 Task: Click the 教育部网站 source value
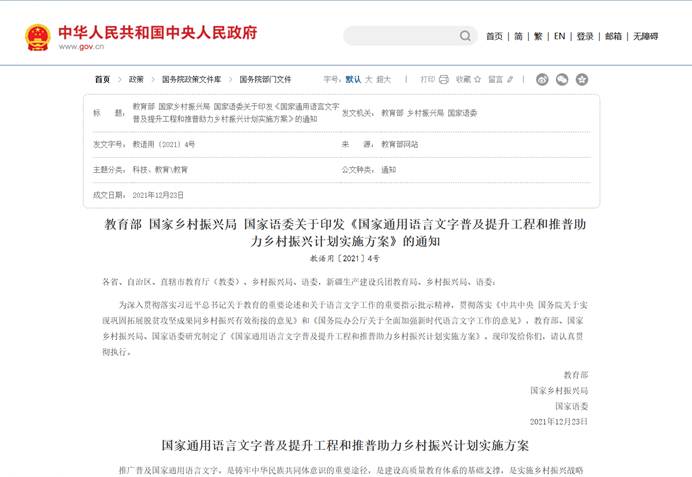400,144
